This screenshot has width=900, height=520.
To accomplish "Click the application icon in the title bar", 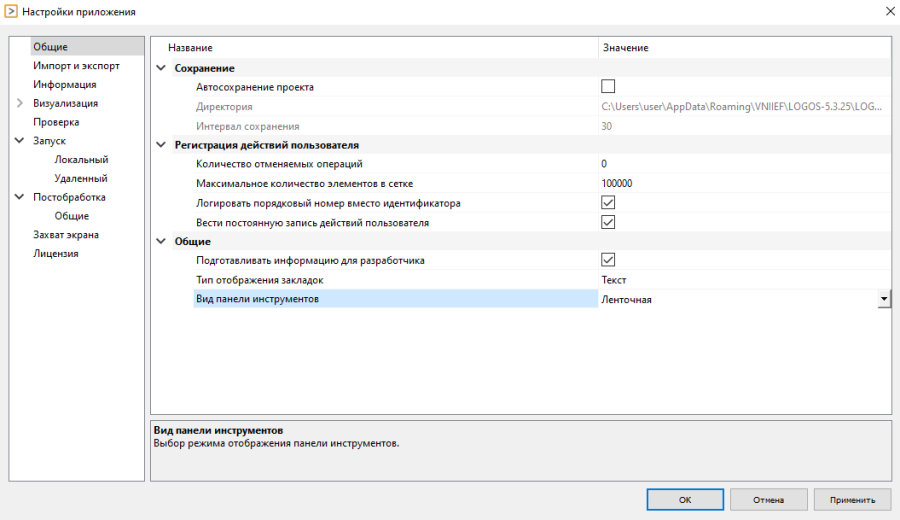I will (11, 11).
